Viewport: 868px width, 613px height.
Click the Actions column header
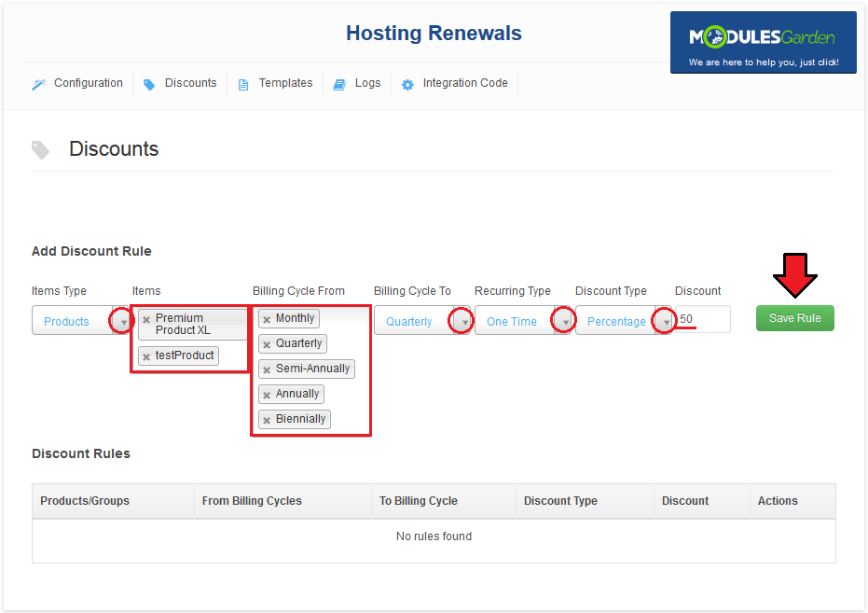point(792,501)
